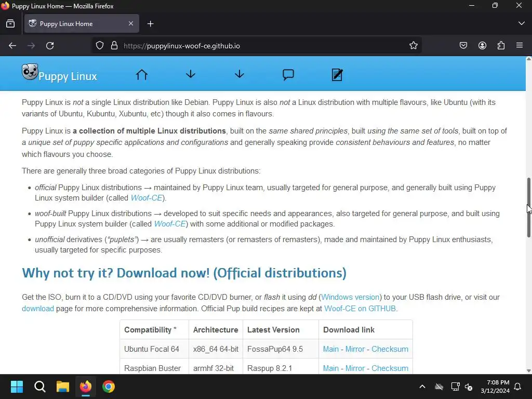This screenshot has height=399, width=532.
Task: Open the download page link
Action: (x=37, y=309)
